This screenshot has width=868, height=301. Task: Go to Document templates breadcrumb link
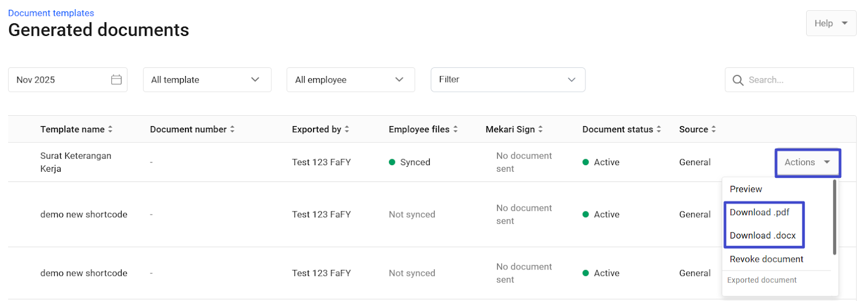point(51,13)
